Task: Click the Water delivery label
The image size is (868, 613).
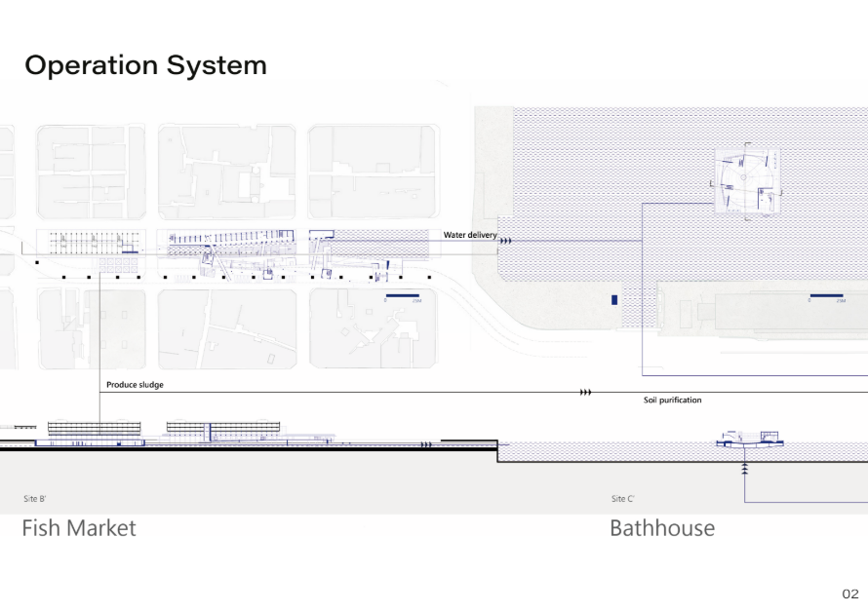Action: pyautogui.click(x=469, y=235)
